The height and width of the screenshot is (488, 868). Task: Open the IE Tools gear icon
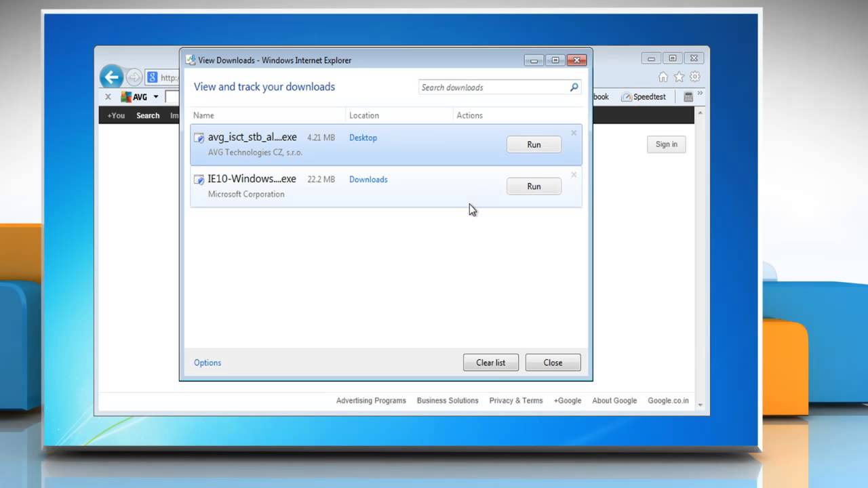(694, 77)
